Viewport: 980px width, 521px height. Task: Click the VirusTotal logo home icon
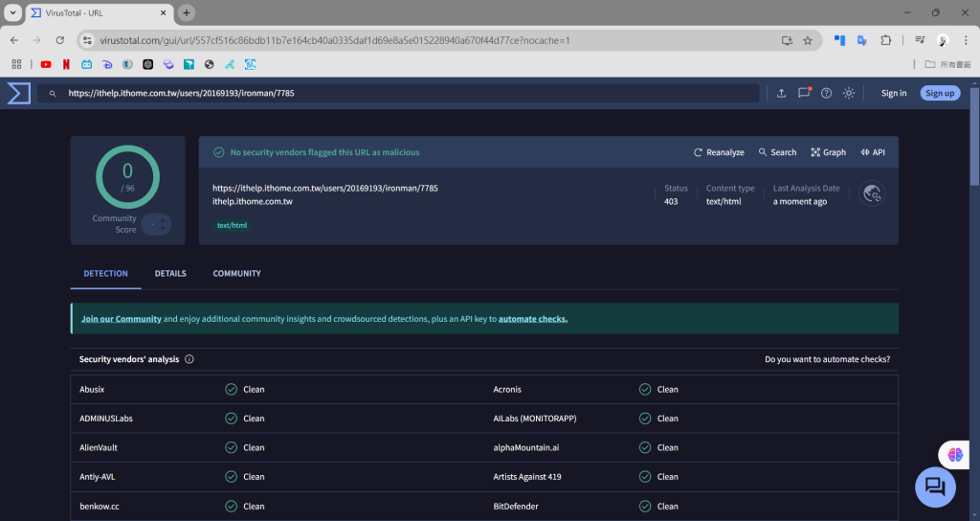click(19, 93)
